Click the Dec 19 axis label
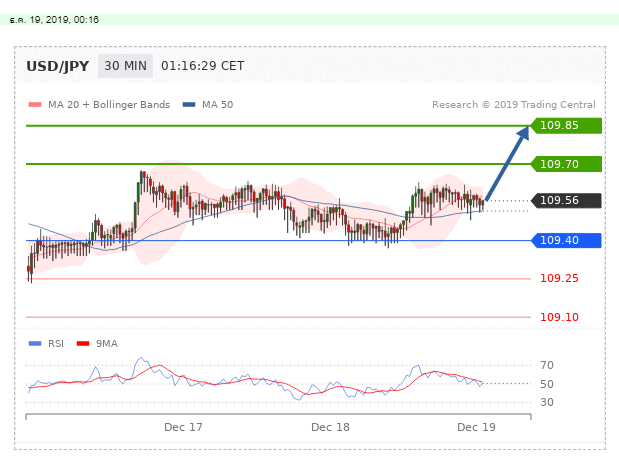The width and height of the screenshot is (619, 462). [476, 427]
